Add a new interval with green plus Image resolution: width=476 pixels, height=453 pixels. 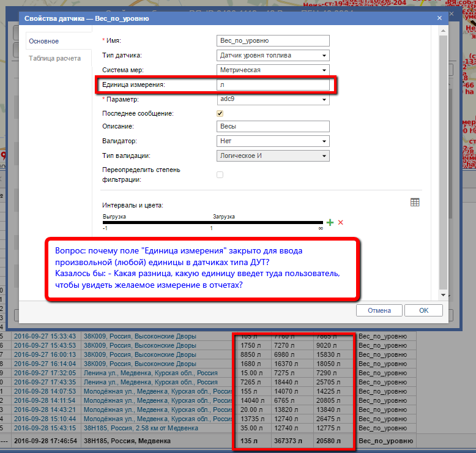[x=330, y=223]
